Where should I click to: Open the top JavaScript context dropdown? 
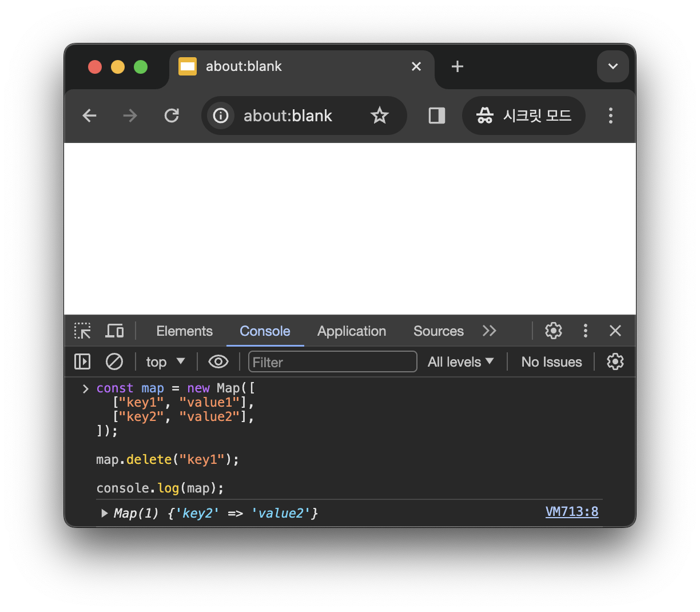pos(165,361)
